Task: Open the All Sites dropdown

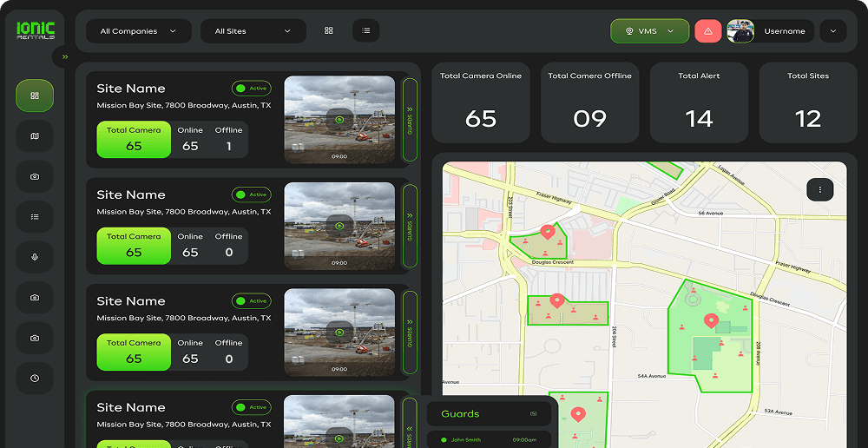Action: pos(253,31)
